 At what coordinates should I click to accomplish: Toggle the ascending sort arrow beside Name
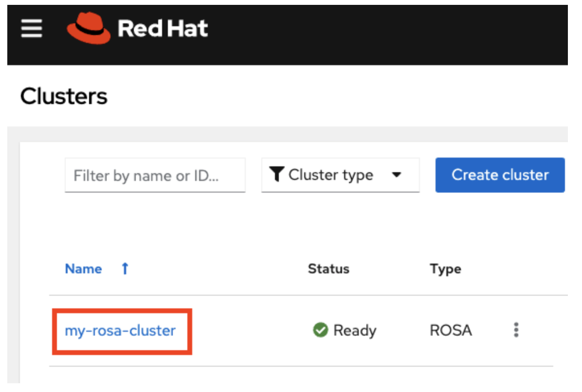click(x=125, y=269)
